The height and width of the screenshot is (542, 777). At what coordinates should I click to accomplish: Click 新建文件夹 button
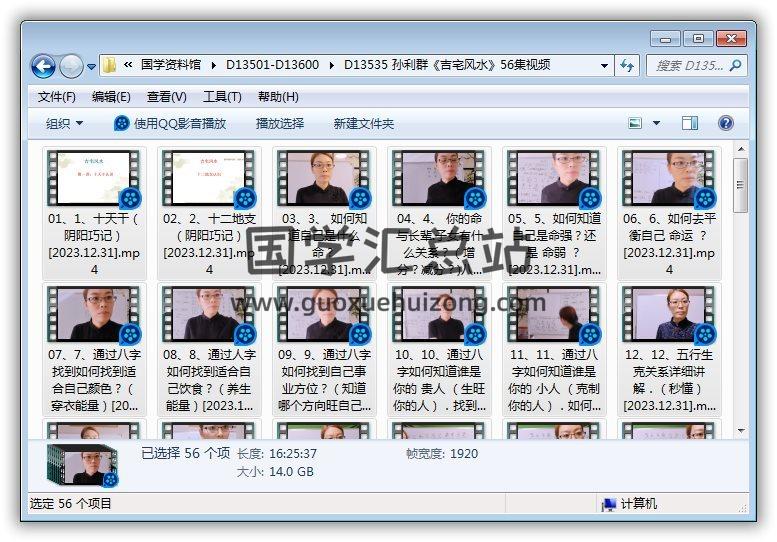click(x=364, y=123)
